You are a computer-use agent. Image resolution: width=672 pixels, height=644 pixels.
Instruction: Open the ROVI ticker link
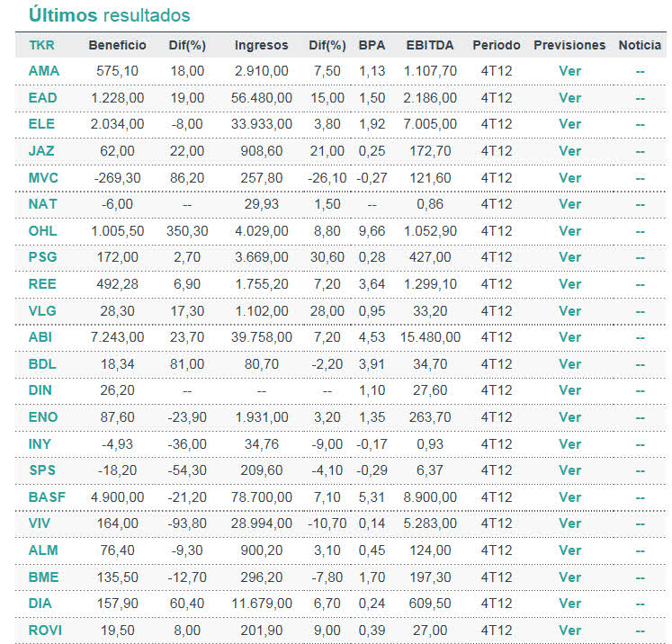pos(45,631)
